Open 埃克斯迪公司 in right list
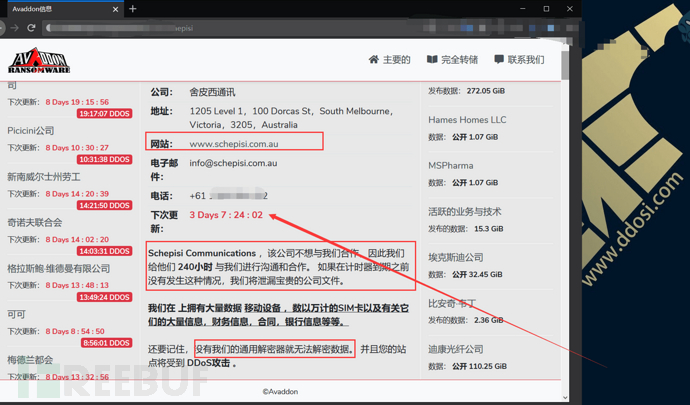 click(x=455, y=258)
